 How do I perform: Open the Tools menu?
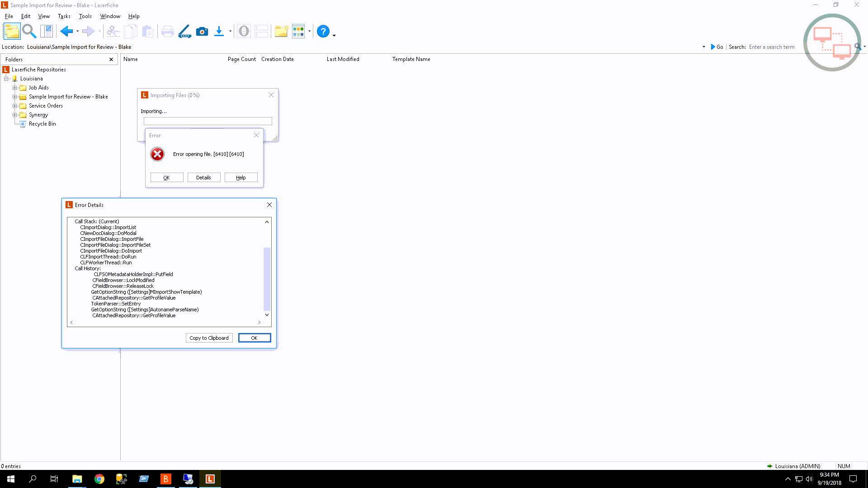(85, 16)
